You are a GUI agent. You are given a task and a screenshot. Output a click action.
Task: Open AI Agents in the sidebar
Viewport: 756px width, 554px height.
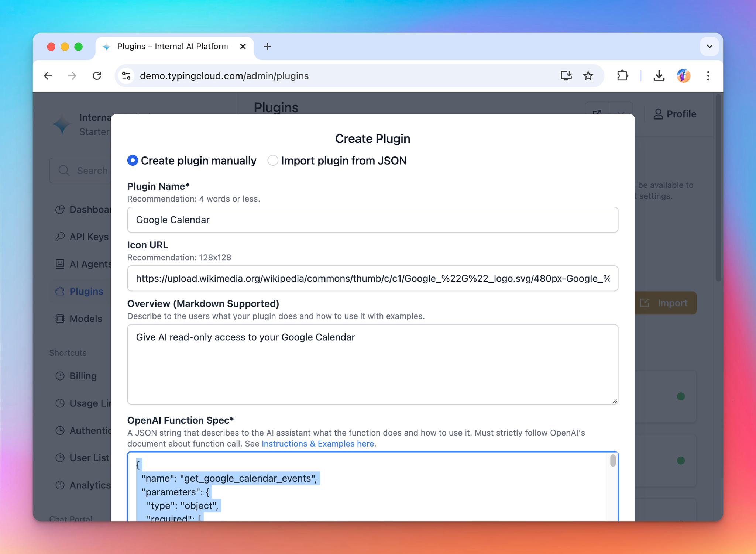(83, 264)
